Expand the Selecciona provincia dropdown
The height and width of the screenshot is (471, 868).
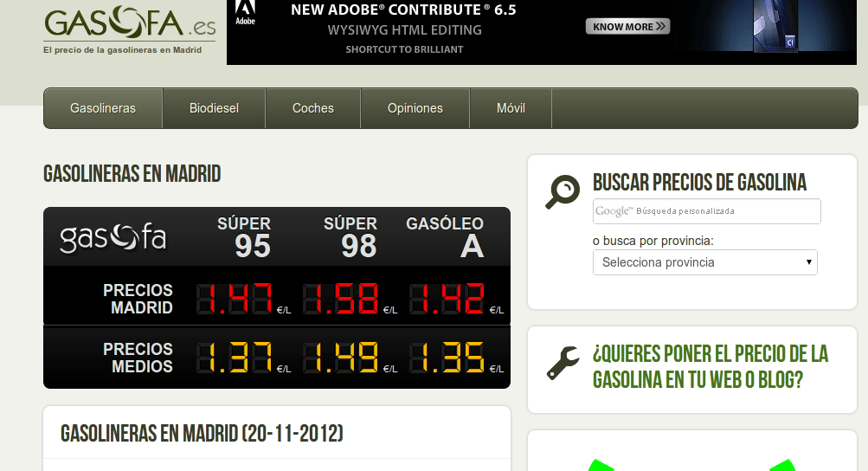pos(704,262)
